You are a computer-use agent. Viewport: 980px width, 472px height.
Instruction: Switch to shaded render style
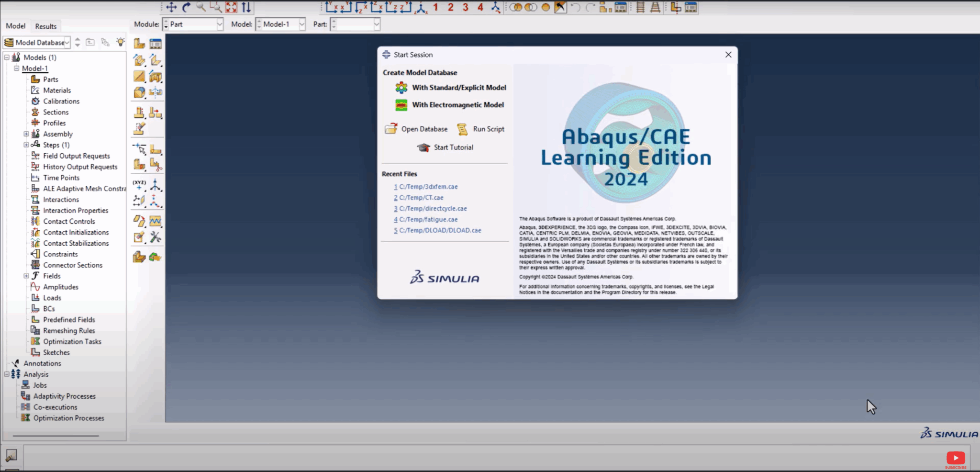pos(546,7)
